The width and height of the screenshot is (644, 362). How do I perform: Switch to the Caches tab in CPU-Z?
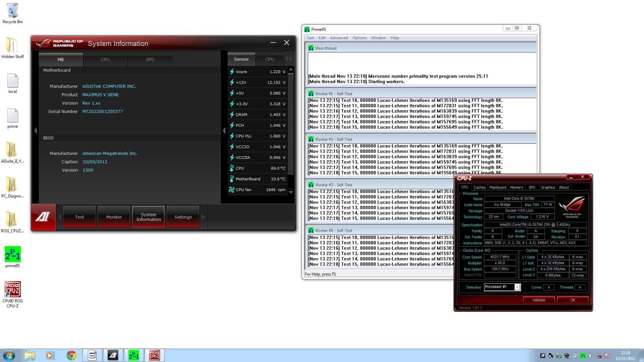tap(480, 187)
